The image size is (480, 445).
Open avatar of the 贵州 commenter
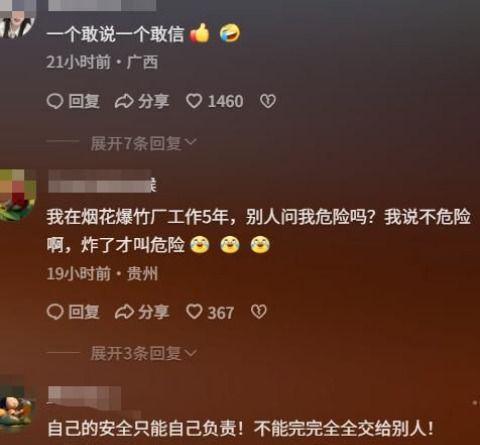point(17,195)
